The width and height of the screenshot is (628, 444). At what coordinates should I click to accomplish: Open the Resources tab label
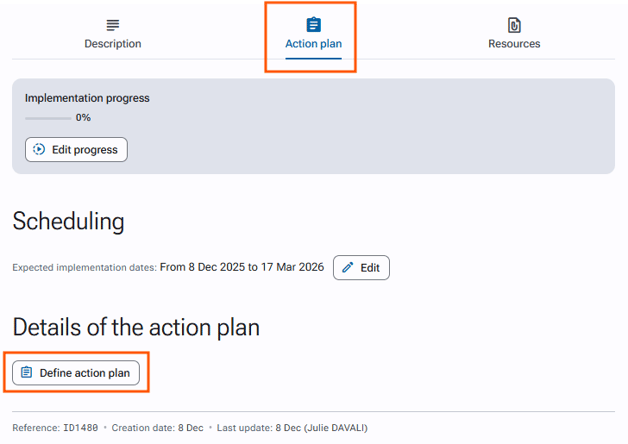(514, 44)
